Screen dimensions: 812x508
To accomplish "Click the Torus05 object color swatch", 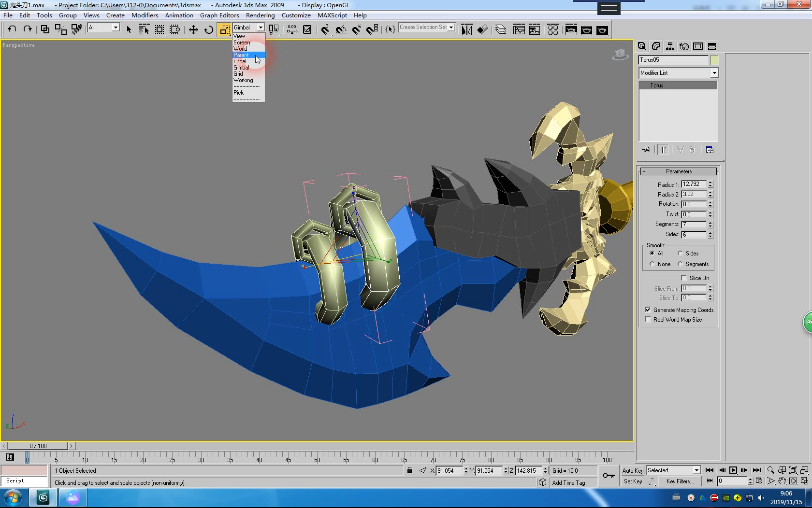I will [x=714, y=60].
